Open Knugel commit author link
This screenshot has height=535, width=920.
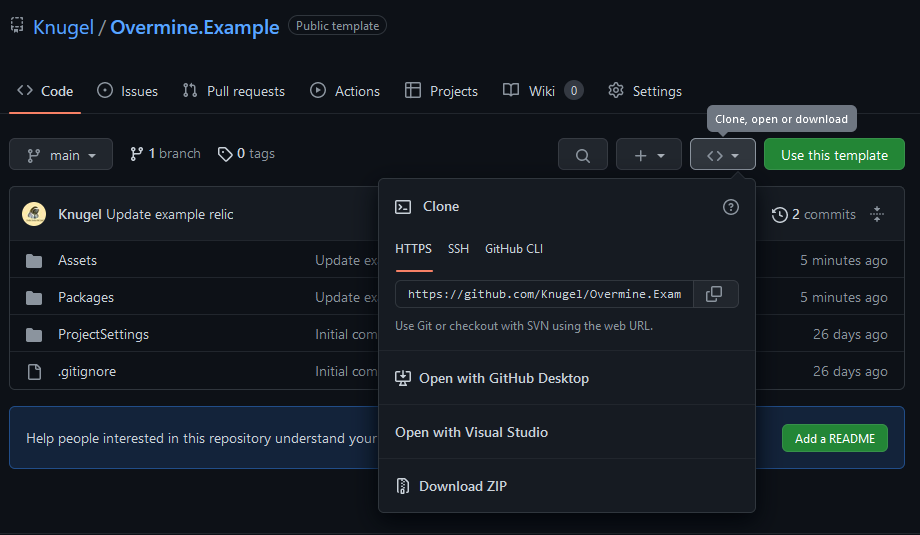click(80, 215)
